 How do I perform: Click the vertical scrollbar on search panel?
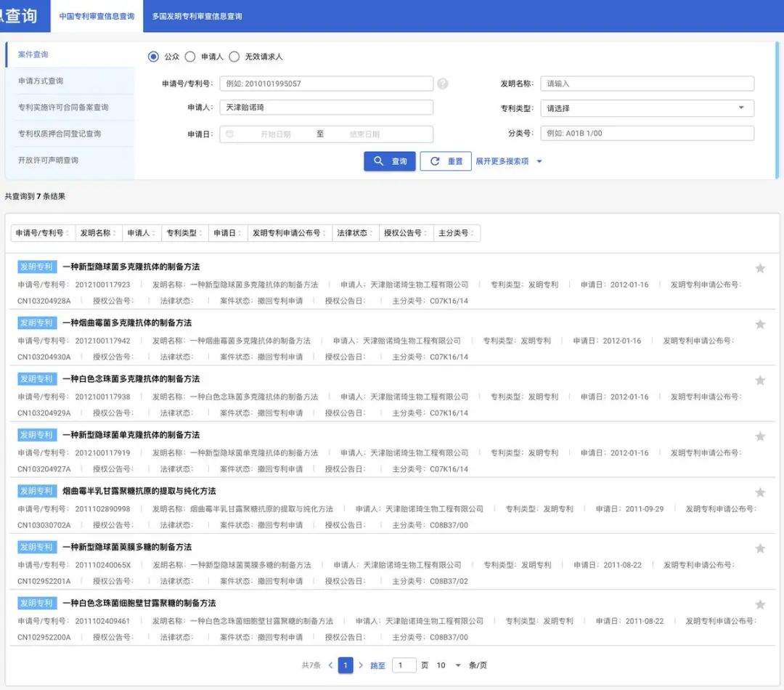tap(777, 109)
